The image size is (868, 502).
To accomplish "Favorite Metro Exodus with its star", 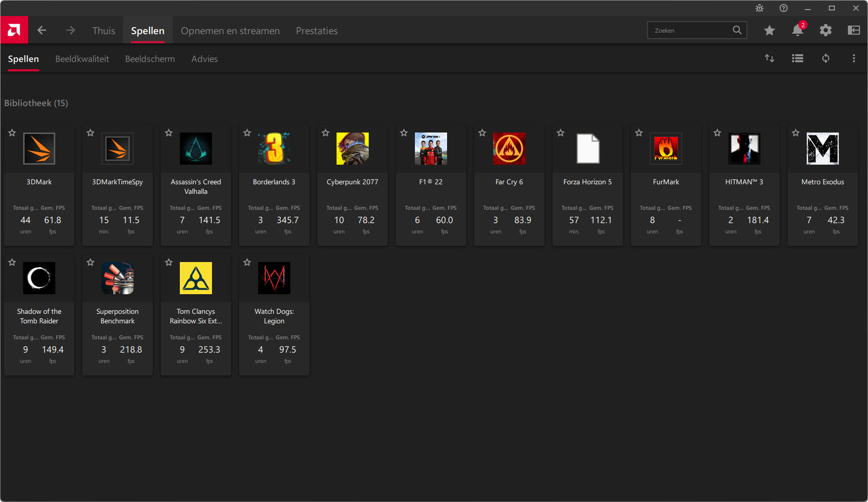I will pos(796,133).
